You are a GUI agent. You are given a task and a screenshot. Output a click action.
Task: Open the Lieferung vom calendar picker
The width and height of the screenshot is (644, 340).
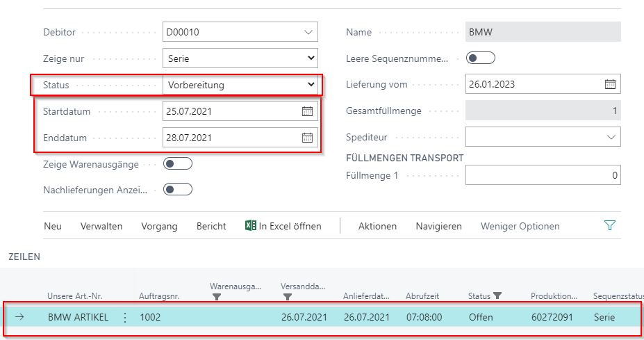pyautogui.click(x=610, y=85)
